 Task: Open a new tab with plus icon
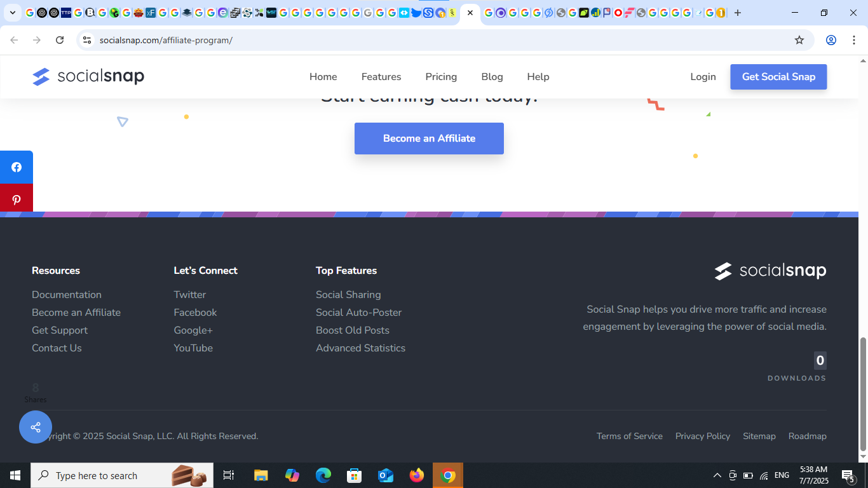click(737, 13)
